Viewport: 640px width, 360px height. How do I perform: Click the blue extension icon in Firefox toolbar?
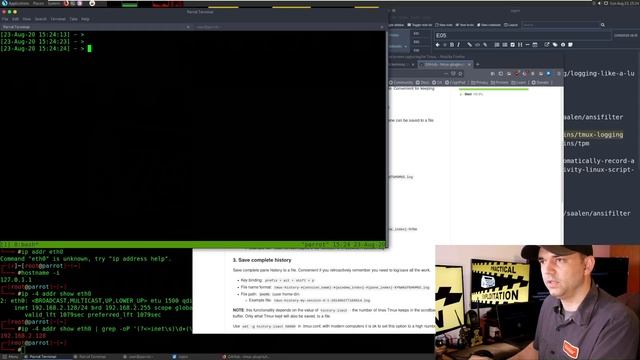(548, 73)
